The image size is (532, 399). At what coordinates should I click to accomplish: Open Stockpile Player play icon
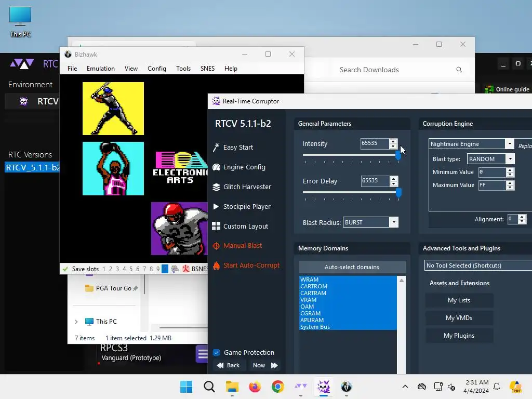coord(216,206)
